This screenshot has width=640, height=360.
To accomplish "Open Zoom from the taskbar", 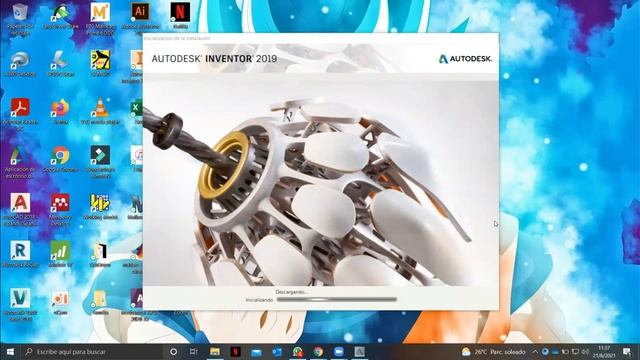I will click(x=339, y=351).
